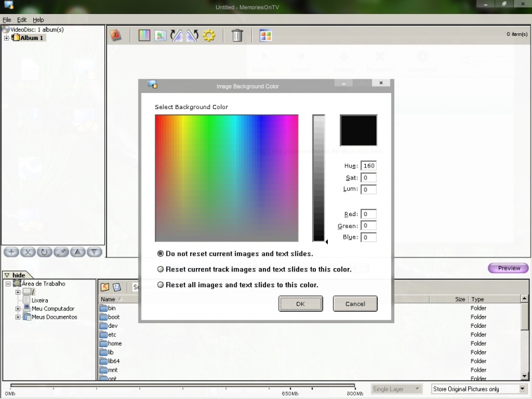Pick a color in the hue spectrum palette
The height and width of the screenshot is (399, 532).
(x=226, y=178)
